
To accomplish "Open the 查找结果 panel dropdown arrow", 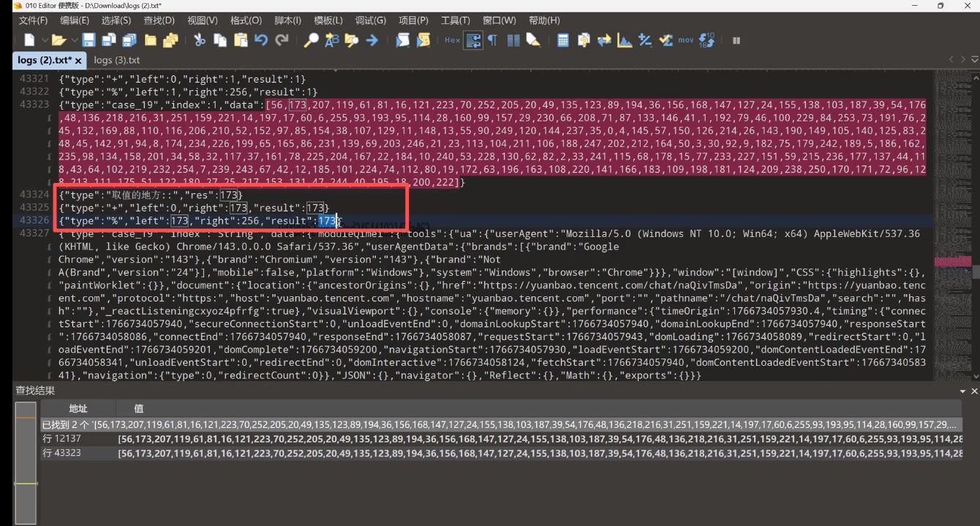I will (x=963, y=391).
